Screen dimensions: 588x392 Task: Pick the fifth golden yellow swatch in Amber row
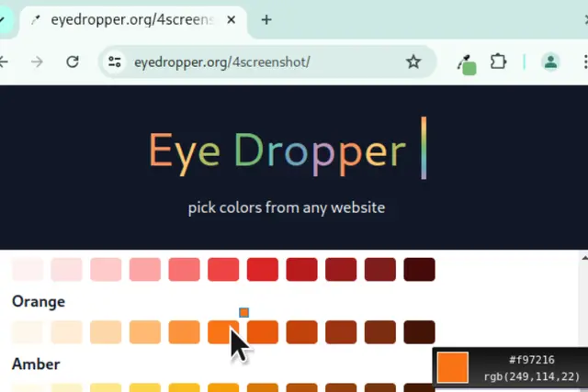tap(184, 387)
